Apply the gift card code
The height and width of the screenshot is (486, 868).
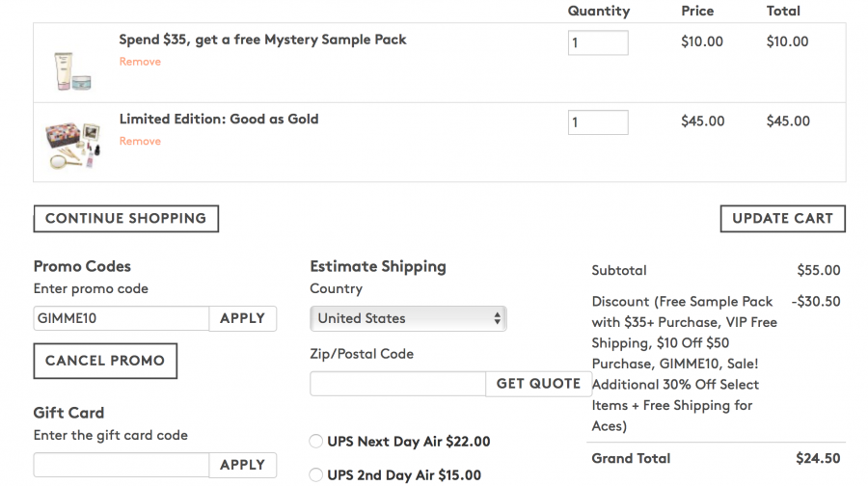tap(242, 465)
